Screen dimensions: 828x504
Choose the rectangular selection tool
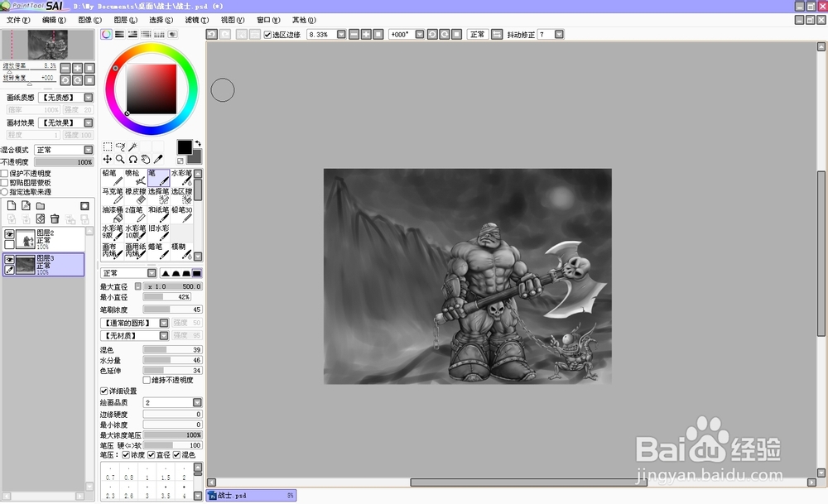click(107, 146)
